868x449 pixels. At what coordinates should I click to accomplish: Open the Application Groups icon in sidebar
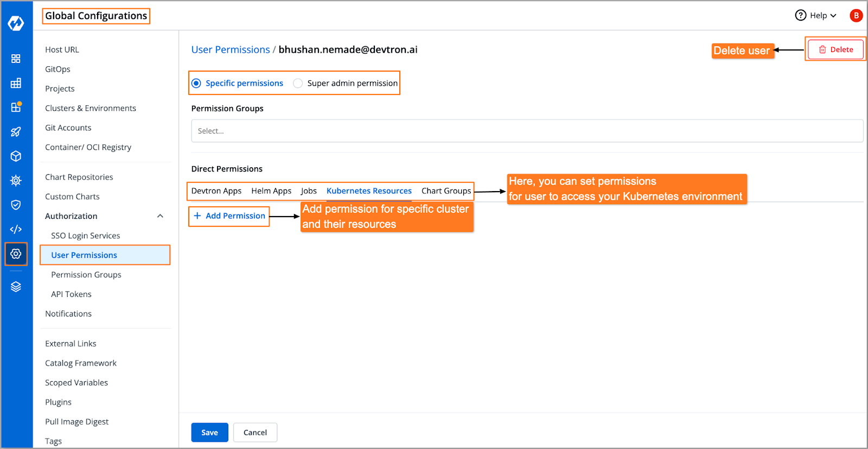click(16, 83)
